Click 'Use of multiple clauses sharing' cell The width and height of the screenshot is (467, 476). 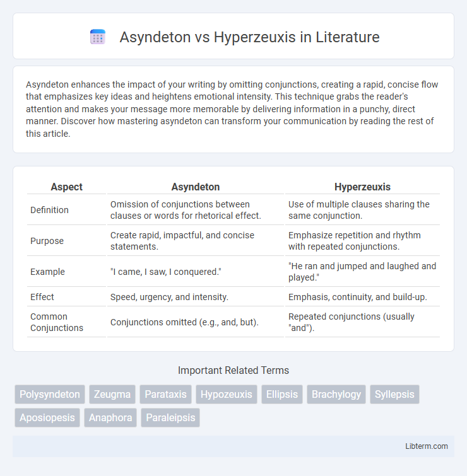click(x=362, y=210)
